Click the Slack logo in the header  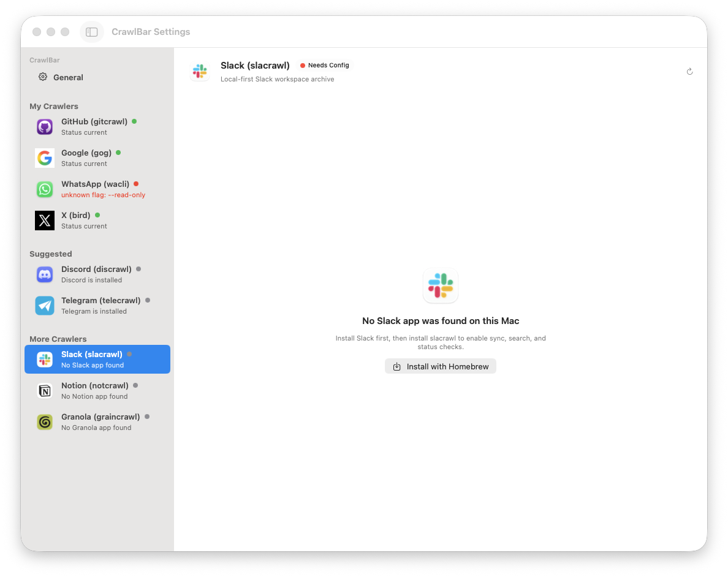[x=200, y=71]
